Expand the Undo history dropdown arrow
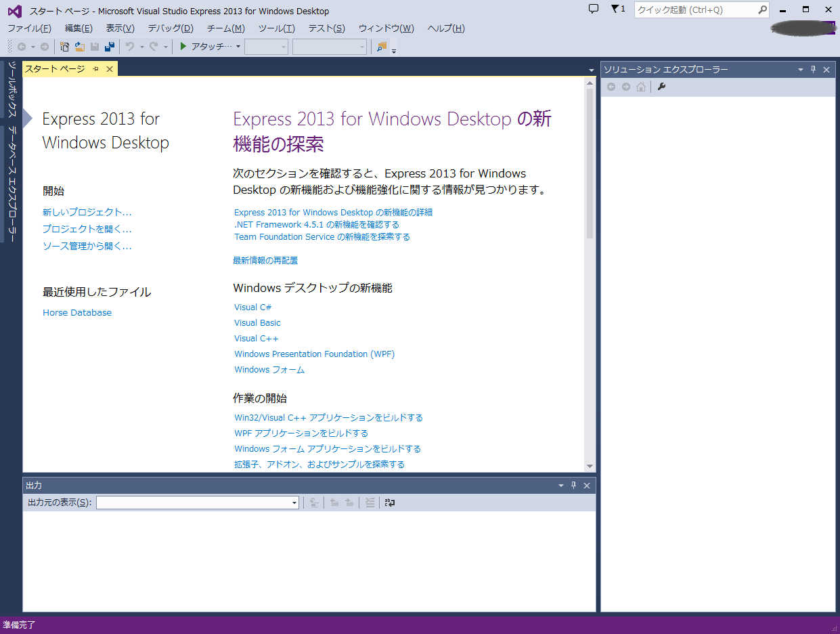 point(141,47)
